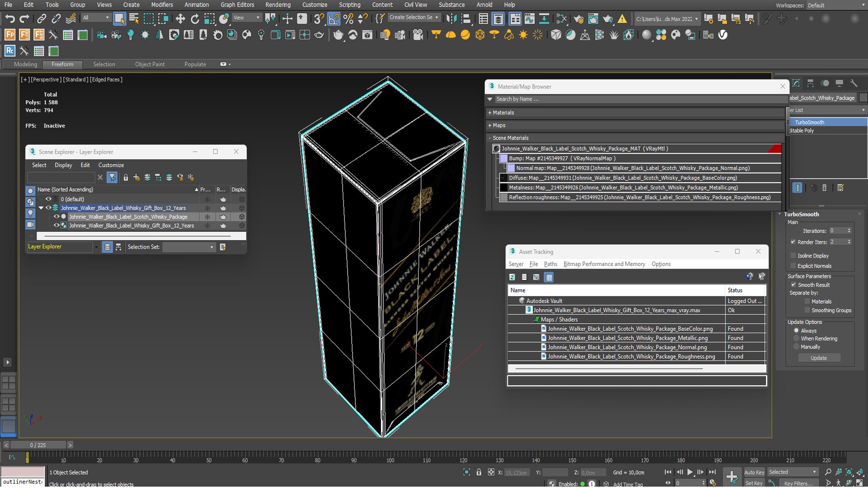Open Bitmap Performance and Memory menu
This screenshot has height=488, width=868.
coord(604,264)
